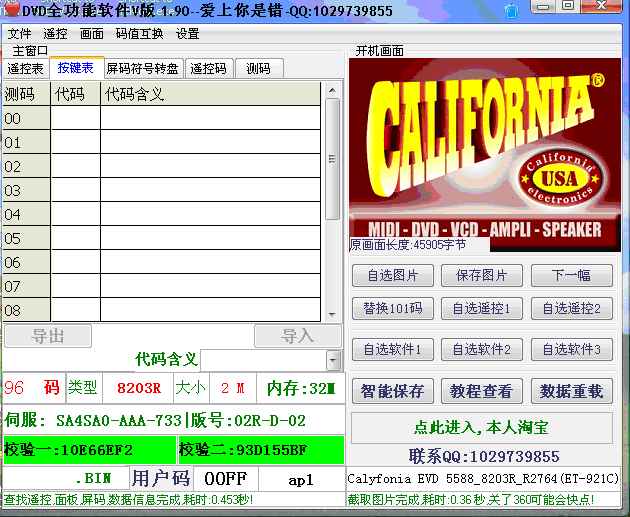Select row 04 in the key table

162,214
